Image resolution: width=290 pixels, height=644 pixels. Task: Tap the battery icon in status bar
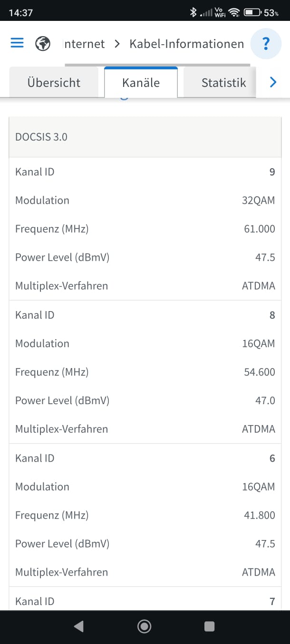(x=252, y=13)
